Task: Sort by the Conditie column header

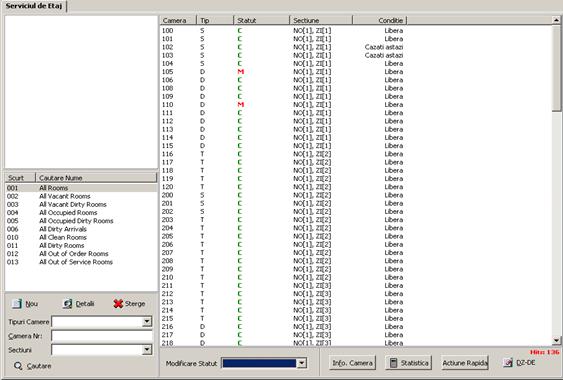Action: [x=380, y=20]
